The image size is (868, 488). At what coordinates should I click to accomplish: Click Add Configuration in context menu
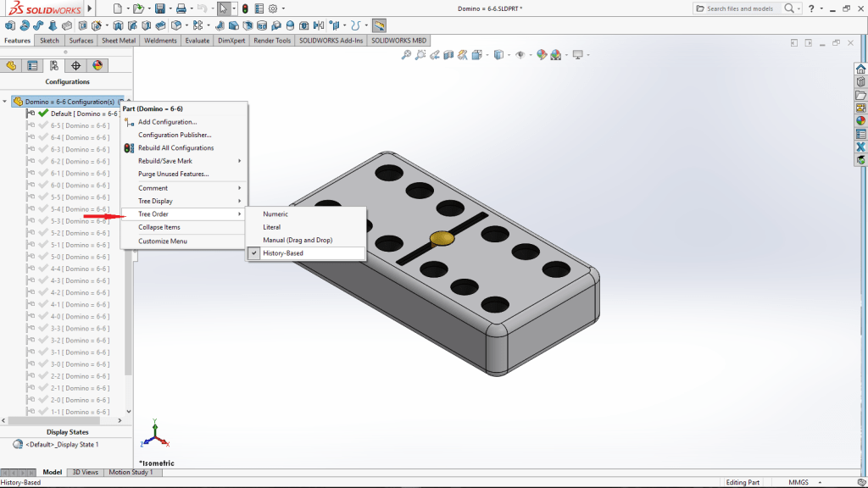coord(167,122)
